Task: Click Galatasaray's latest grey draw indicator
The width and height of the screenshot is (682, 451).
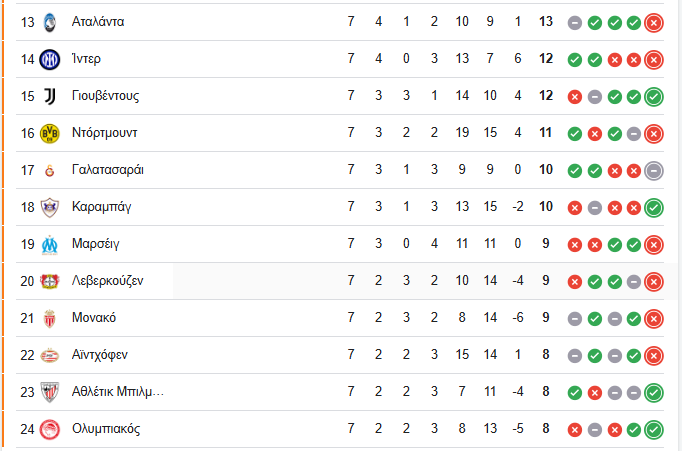Action: click(654, 170)
